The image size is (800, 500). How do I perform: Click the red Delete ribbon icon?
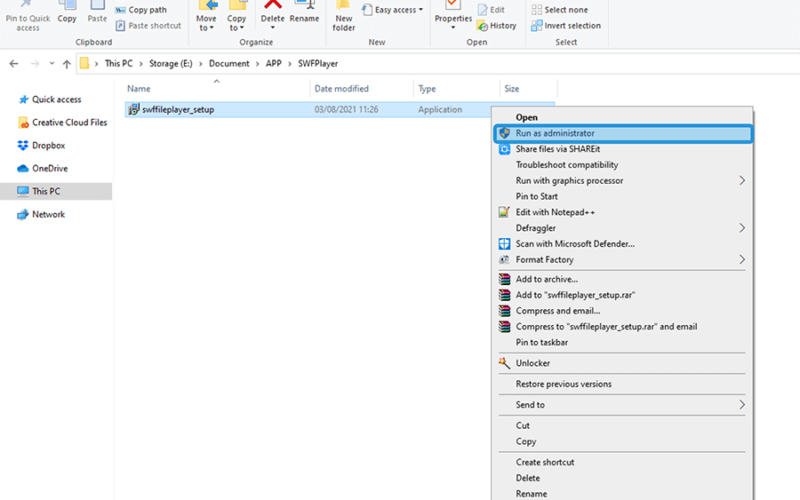[272, 5]
